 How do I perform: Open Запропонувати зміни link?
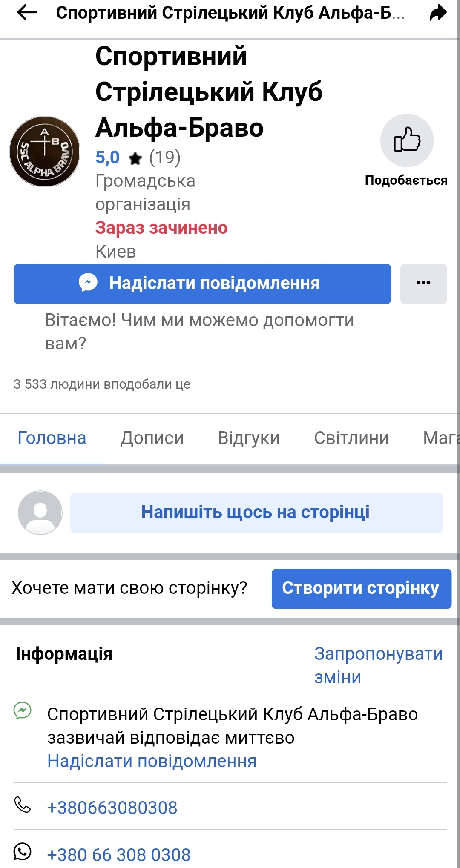click(378, 665)
